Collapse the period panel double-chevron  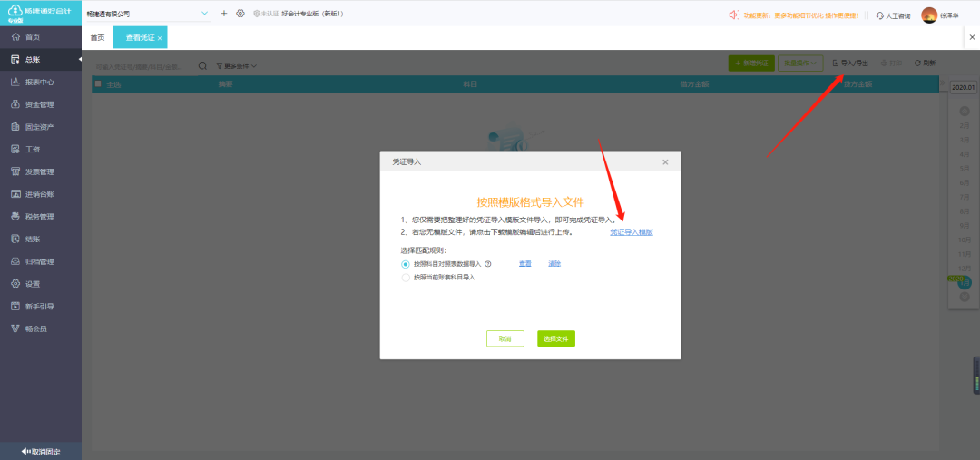pyautogui.click(x=943, y=83)
